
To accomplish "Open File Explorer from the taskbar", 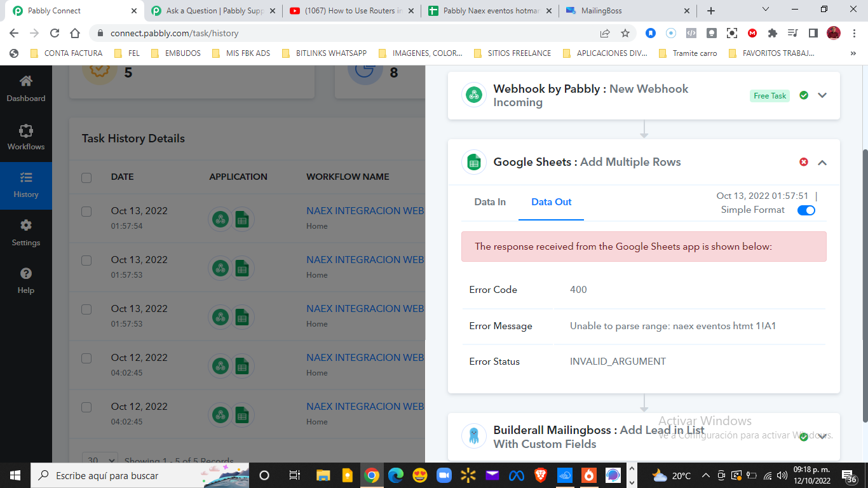I will pos(323,475).
